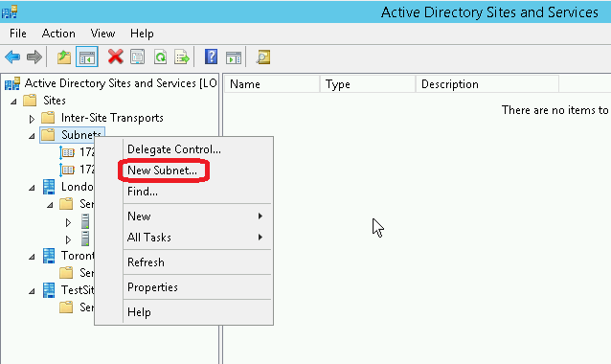Screen dimensions: 611x364
Task: Select Servers folder icon under Toronto
Action: [66, 273]
